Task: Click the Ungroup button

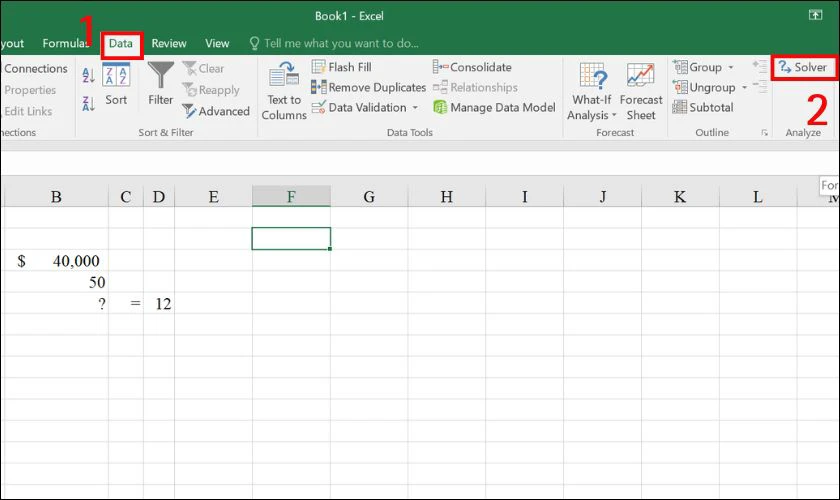Action: (x=704, y=87)
